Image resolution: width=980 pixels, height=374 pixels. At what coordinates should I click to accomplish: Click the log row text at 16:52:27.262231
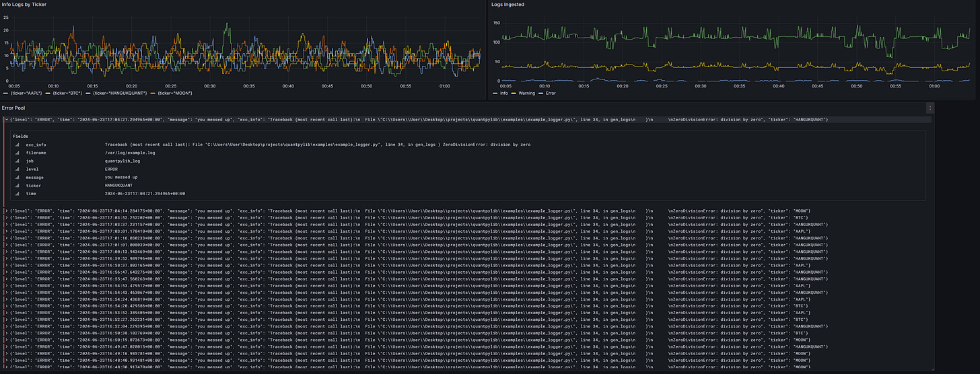409,320
